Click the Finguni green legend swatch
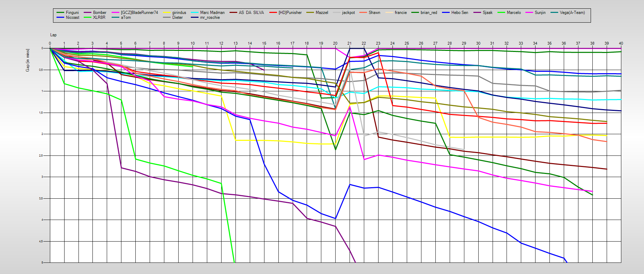The height and width of the screenshot is (274, 644). point(60,13)
